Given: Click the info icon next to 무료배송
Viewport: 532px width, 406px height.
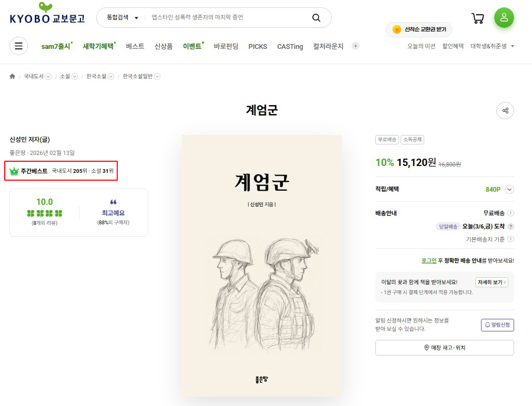Looking at the screenshot, I should click(510, 213).
